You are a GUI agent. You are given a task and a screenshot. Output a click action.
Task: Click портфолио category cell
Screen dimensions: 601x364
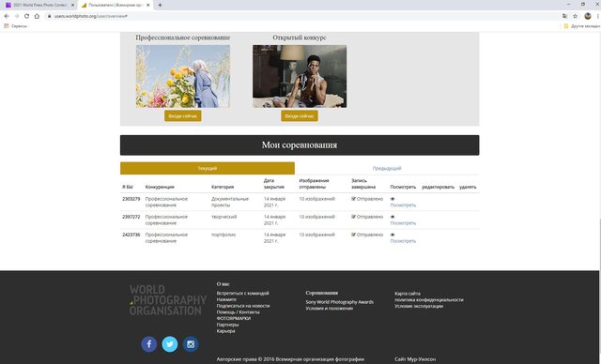tap(223, 235)
